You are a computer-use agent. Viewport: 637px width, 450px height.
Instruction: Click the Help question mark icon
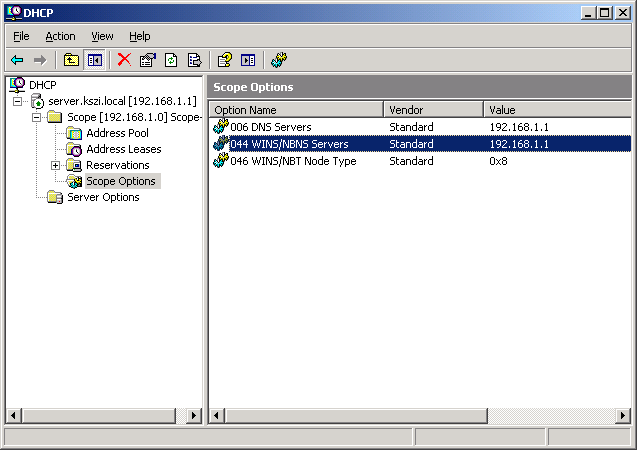(x=225, y=60)
